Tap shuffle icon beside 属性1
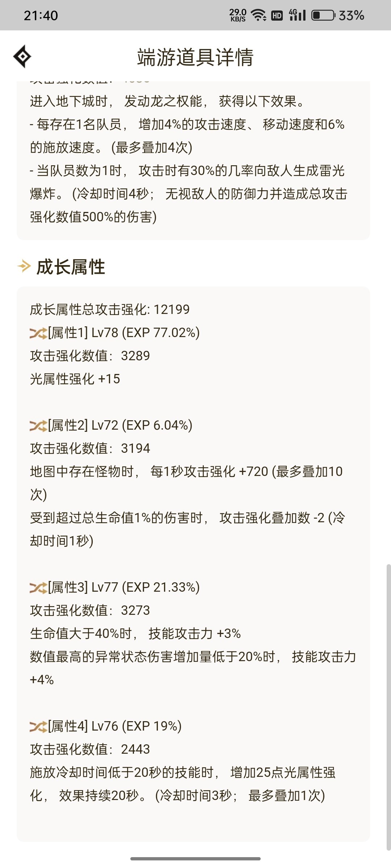Image resolution: width=391 pixels, height=868 pixels. point(38,333)
